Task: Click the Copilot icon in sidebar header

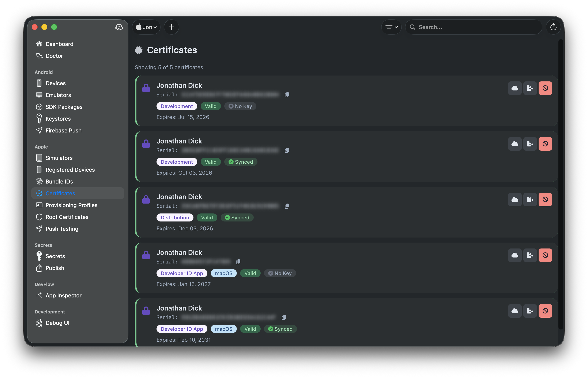Action: [119, 27]
